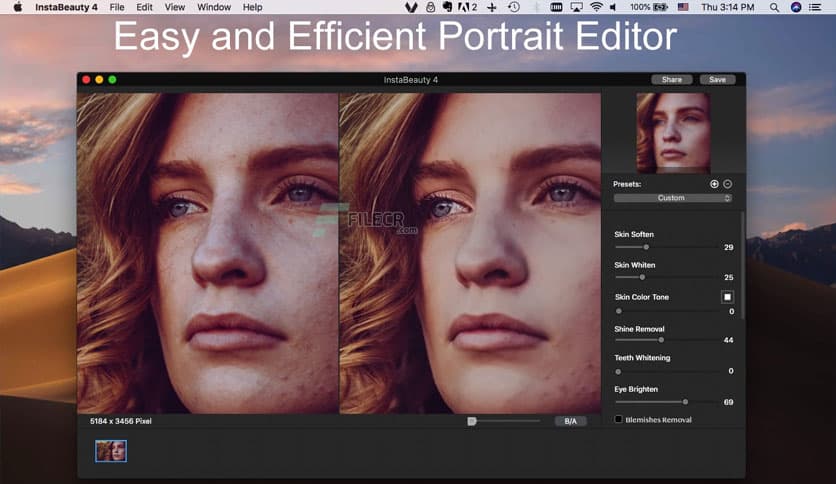Click the volume speaker icon
Viewport: 836px width, 484px height.
[613, 7]
